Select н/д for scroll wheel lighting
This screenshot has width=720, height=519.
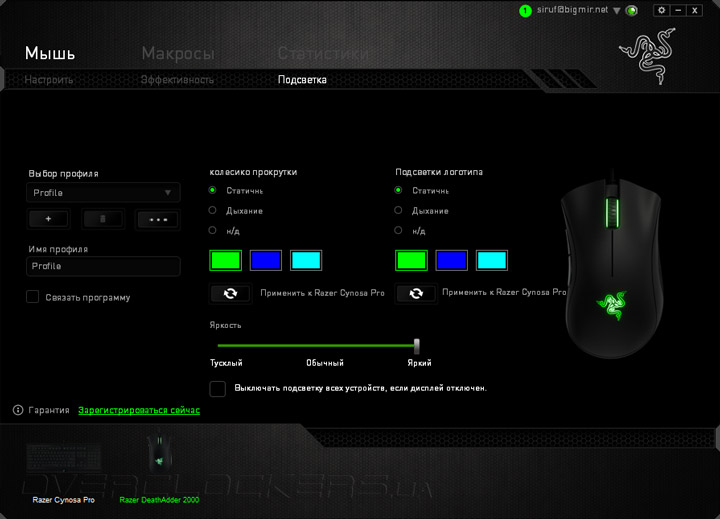click(212, 230)
